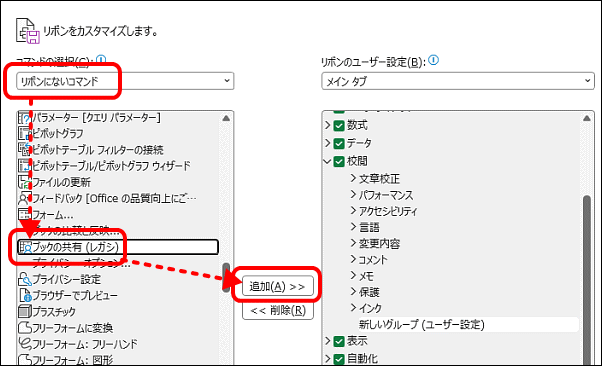Click ribbon tabs list scroll-up arrow
This screenshot has height=366, width=602.
coord(587,118)
